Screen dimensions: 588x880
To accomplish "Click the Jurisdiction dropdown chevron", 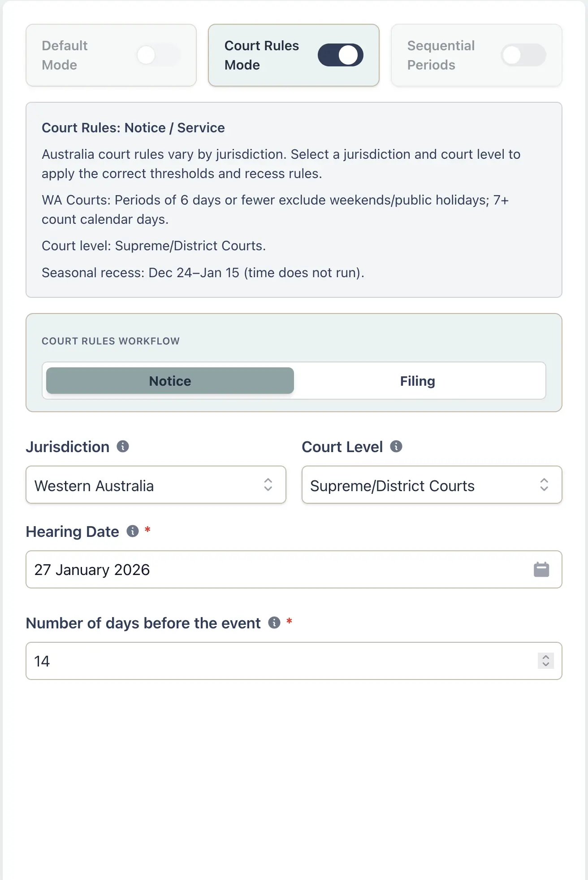I will 268,485.
